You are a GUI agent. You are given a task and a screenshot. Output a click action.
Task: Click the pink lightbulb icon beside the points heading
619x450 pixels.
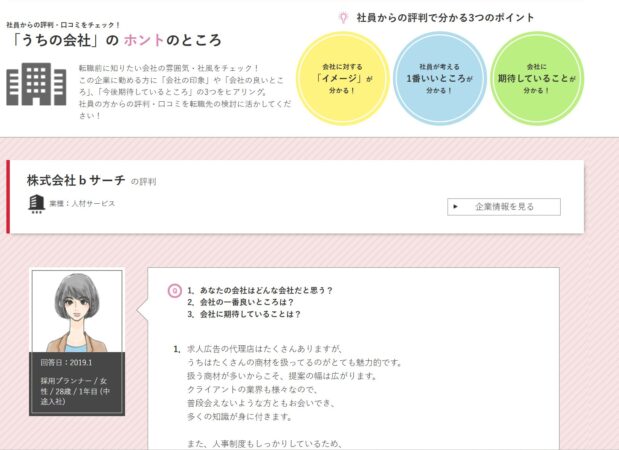click(x=343, y=17)
